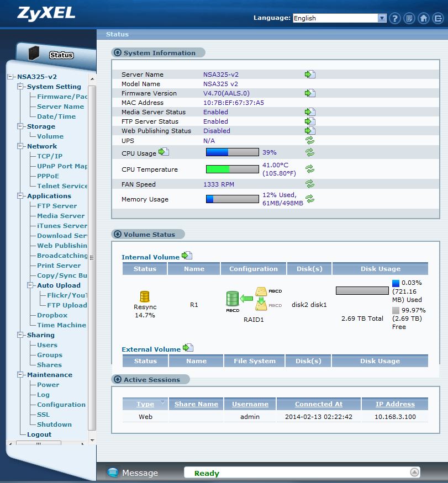Collapse the Maintenance tree node toggle
The height and width of the screenshot is (483, 448).
click(x=20, y=375)
